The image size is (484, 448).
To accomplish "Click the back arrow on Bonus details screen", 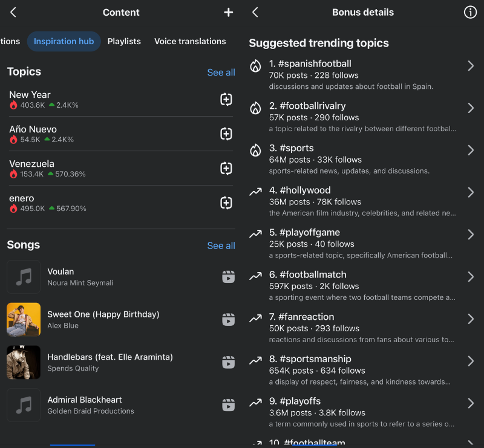I will pyautogui.click(x=255, y=12).
